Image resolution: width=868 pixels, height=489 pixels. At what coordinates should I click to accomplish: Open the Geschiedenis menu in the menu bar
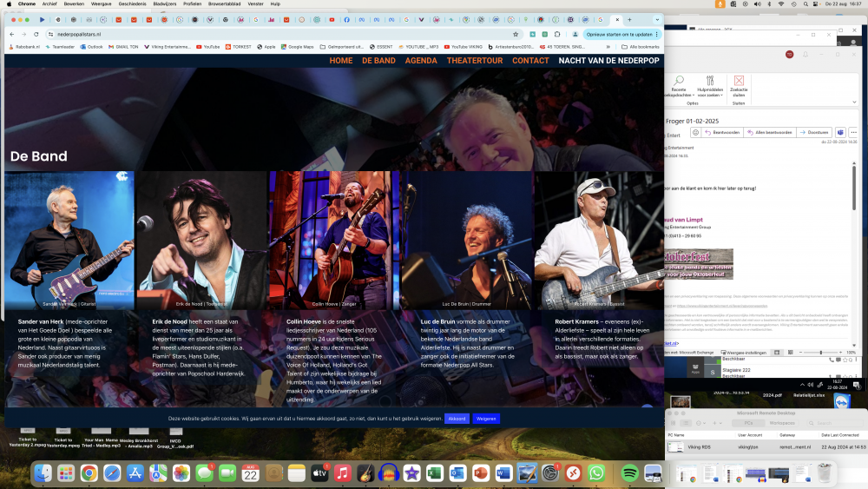[x=132, y=3]
